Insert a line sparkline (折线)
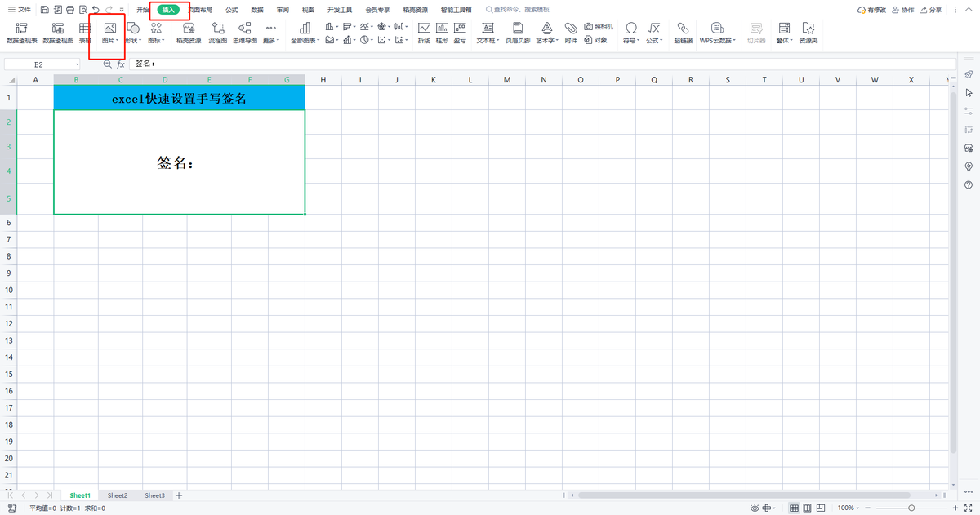This screenshot has width=980, height=515. point(424,33)
